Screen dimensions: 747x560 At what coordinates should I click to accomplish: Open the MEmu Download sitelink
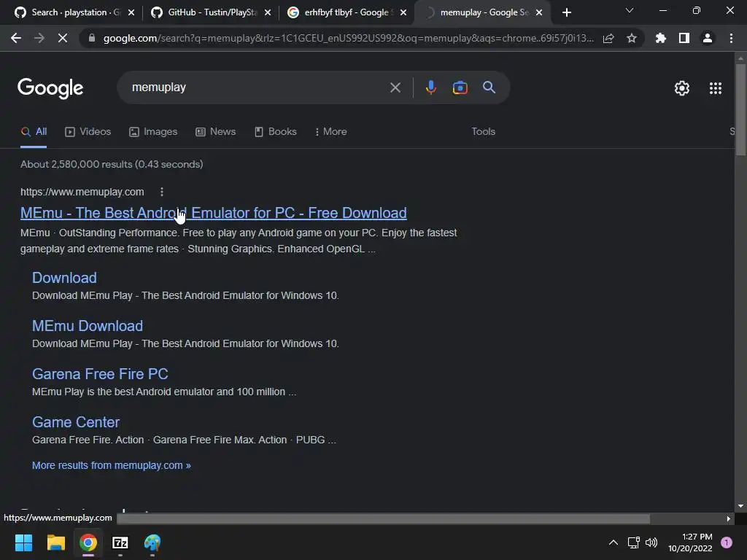(x=88, y=326)
